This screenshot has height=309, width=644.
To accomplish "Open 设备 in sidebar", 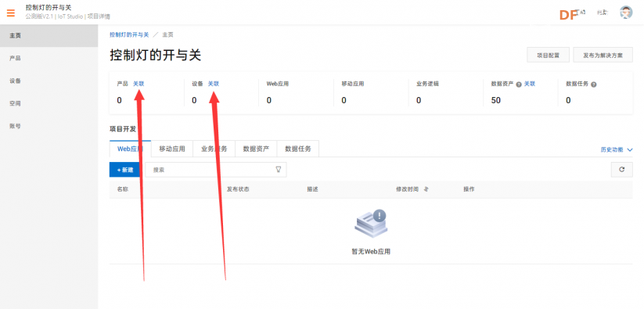I will pos(49,81).
